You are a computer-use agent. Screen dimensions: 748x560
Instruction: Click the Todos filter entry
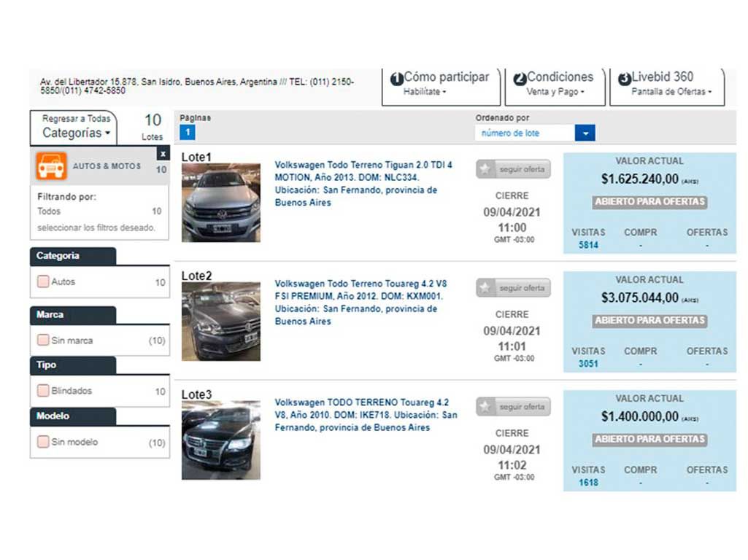99,211
